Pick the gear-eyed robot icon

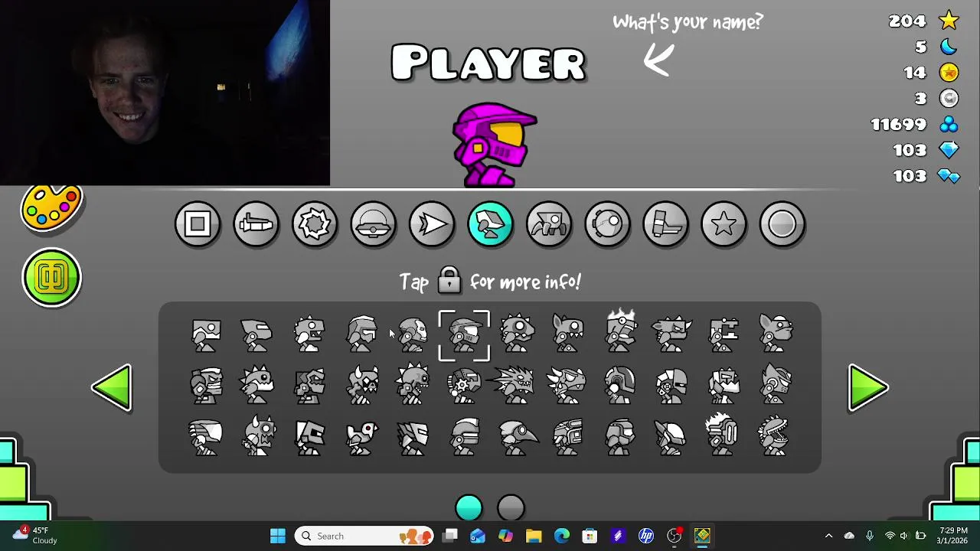coord(464,385)
